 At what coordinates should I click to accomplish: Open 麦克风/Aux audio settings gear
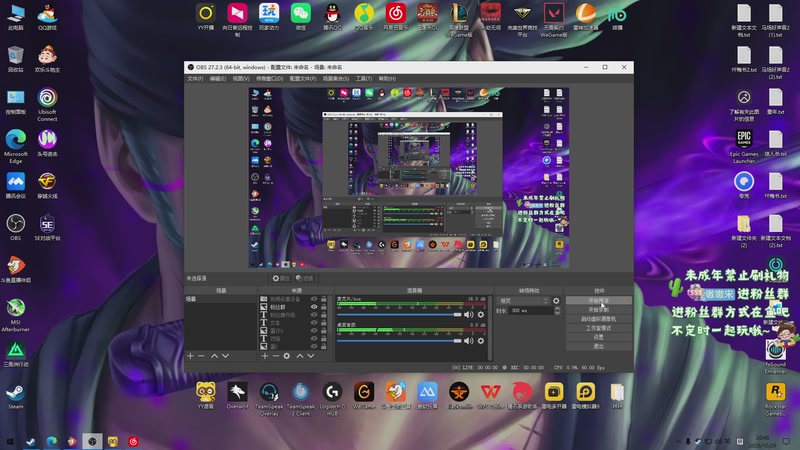[x=481, y=314]
